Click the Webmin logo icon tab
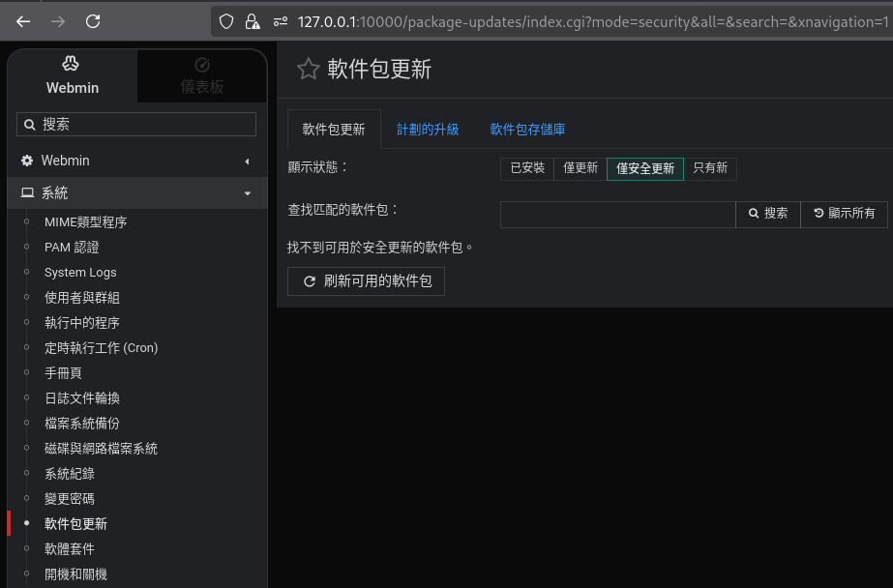The height and width of the screenshot is (588, 893). click(72, 75)
